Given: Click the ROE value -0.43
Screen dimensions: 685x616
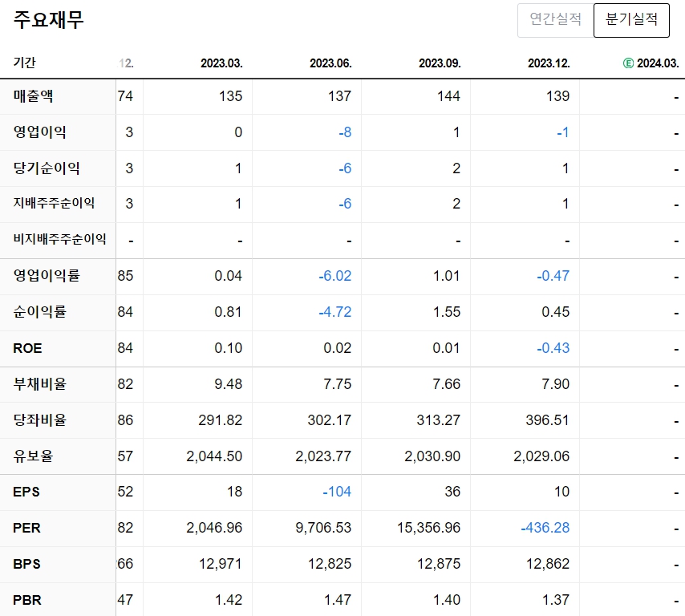Looking at the screenshot, I should pyautogui.click(x=553, y=348).
